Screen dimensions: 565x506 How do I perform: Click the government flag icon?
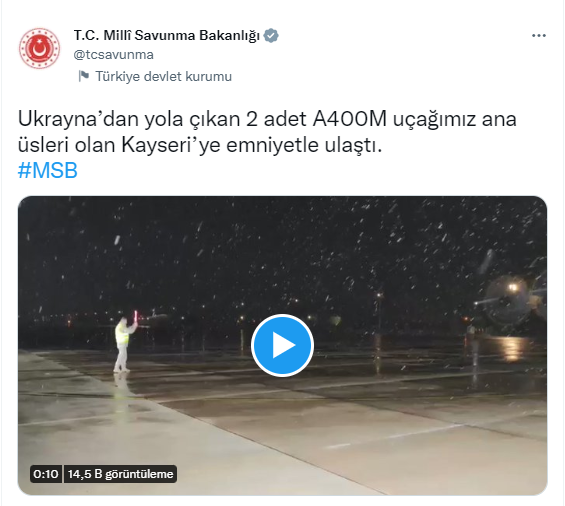[84, 76]
